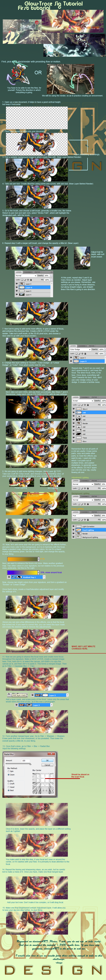Cancel the Radial Blur dialog

pos(47,765)
